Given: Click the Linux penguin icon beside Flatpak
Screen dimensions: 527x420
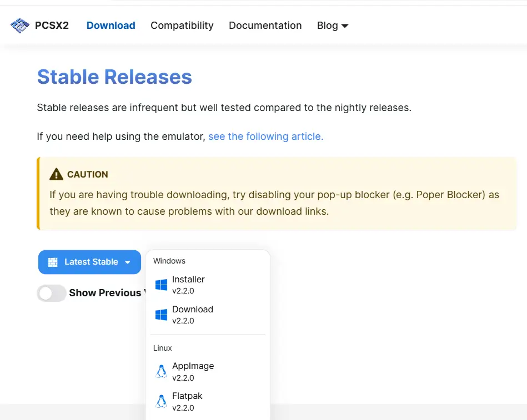Looking at the screenshot, I should pos(162,401).
